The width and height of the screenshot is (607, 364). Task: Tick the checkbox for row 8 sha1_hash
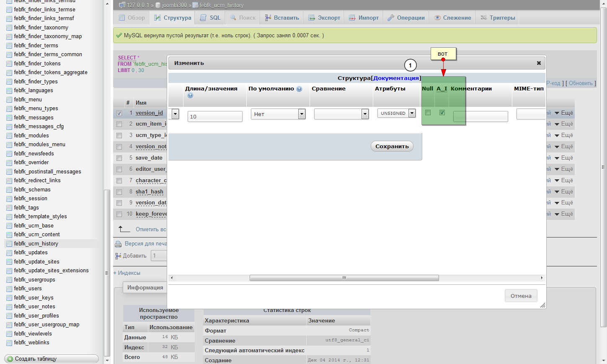[119, 192]
